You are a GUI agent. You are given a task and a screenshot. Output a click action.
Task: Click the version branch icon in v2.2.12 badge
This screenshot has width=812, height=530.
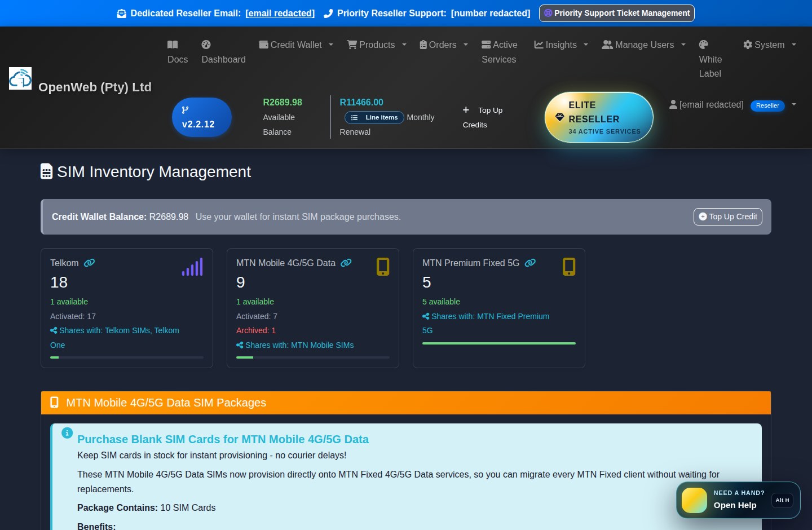tap(185, 110)
